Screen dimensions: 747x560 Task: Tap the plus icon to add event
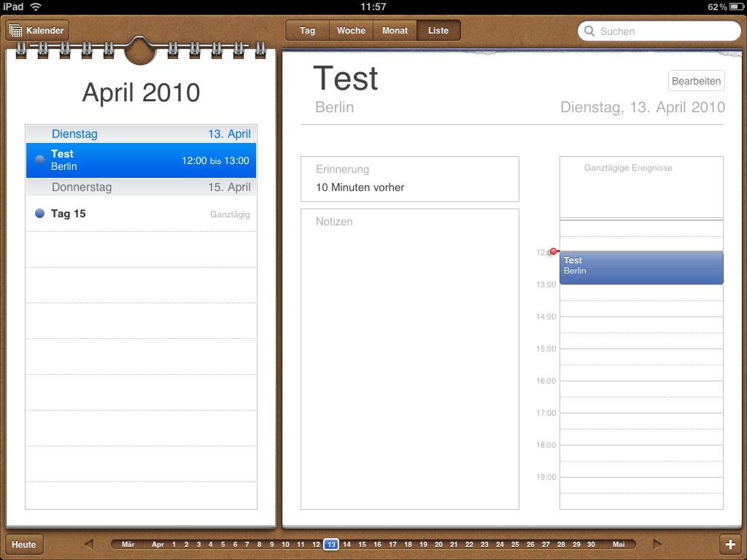pyautogui.click(x=731, y=544)
